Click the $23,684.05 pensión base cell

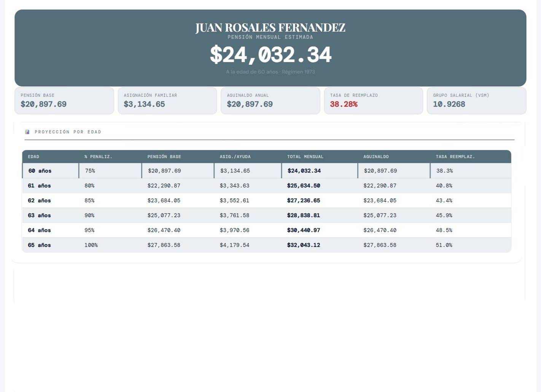pos(164,201)
